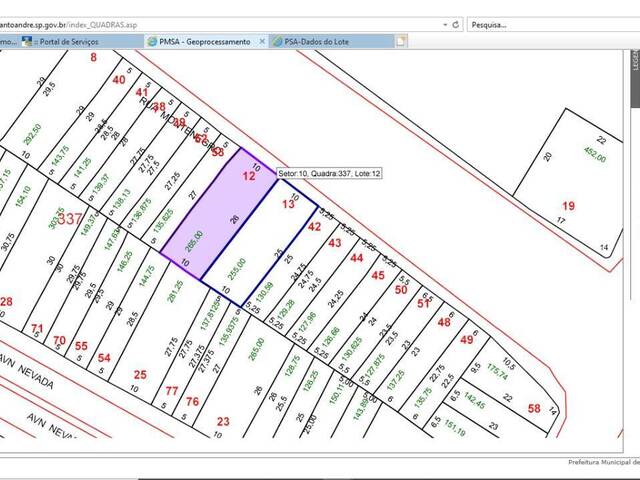640x480 pixels.
Task: Select lot 13 on the map
Action: pos(287,204)
